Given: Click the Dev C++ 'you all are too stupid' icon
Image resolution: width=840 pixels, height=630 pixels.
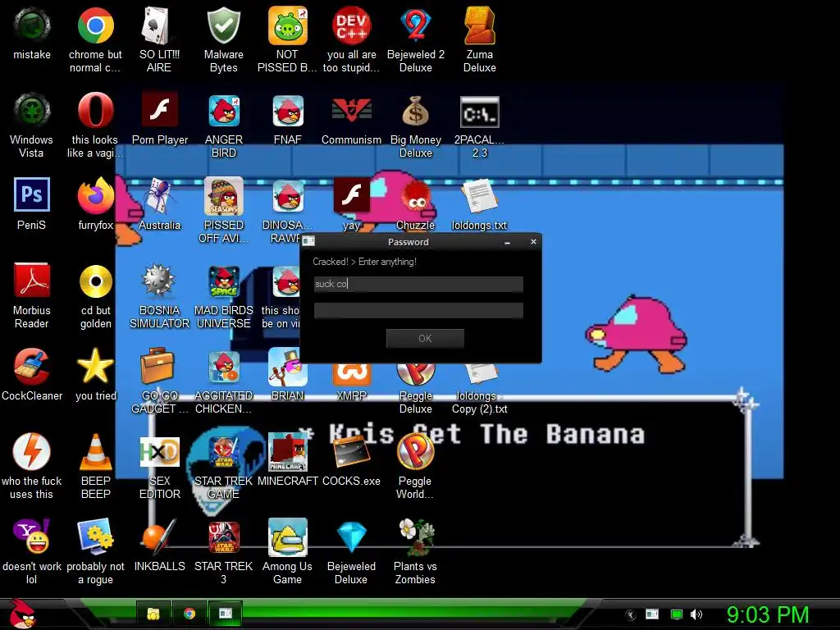Looking at the screenshot, I should click(351, 25).
